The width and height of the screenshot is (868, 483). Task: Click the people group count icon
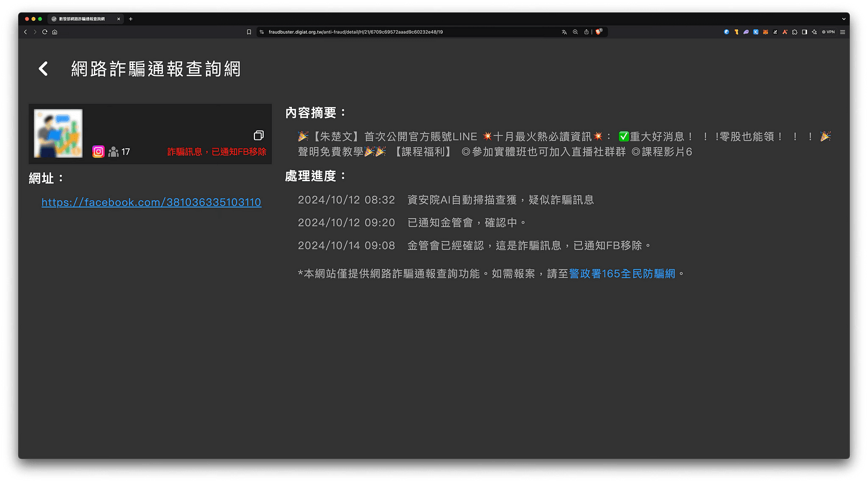[113, 152]
